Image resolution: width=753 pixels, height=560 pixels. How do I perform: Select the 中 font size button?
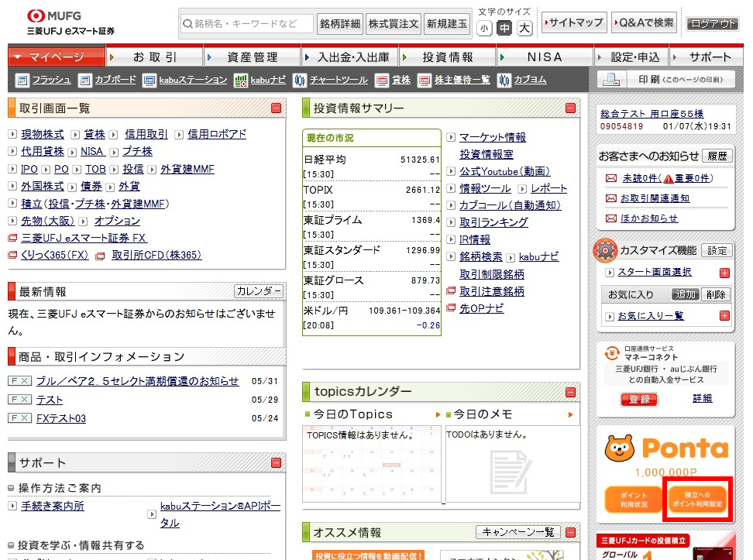pos(504,29)
